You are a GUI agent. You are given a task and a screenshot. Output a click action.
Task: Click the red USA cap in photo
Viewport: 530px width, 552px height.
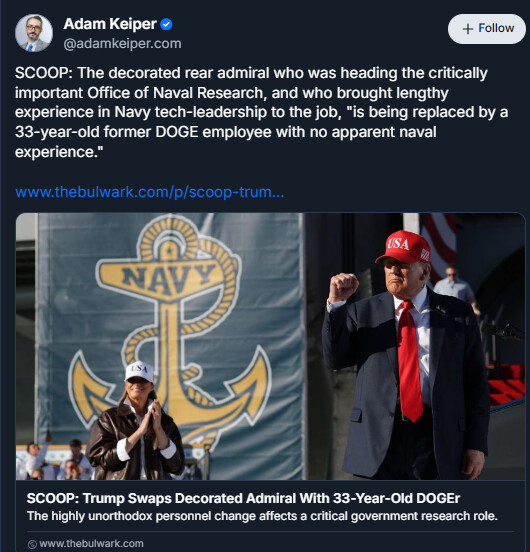(x=404, y=247)
